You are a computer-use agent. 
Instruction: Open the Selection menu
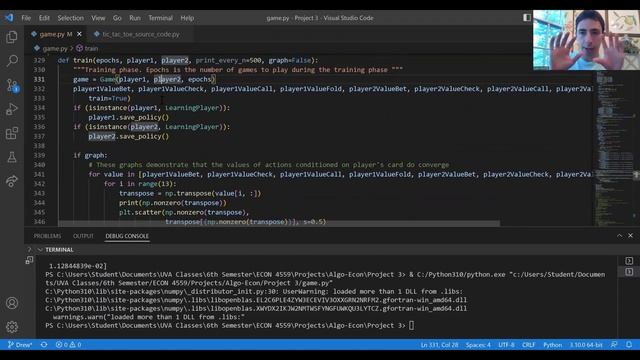(x=70, y=18)
